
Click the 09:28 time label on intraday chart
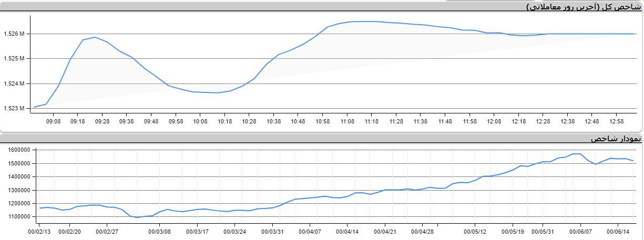(102, 121)
